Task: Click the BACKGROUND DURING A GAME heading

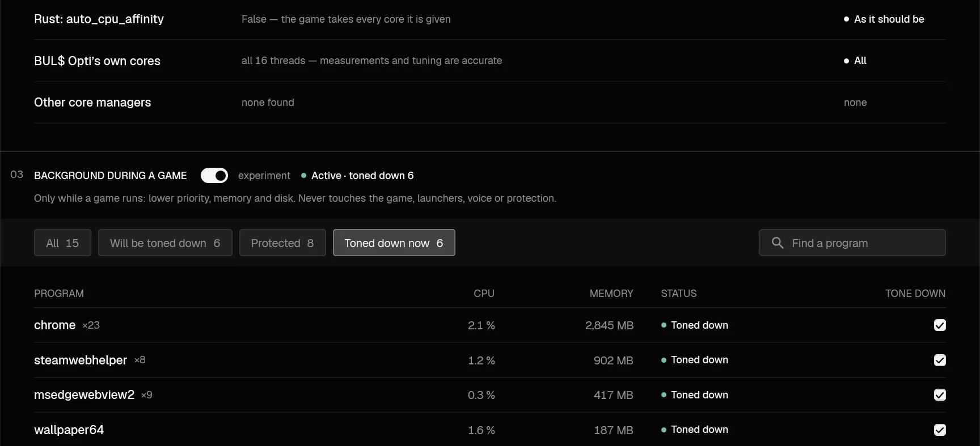Action: point(111,176)
